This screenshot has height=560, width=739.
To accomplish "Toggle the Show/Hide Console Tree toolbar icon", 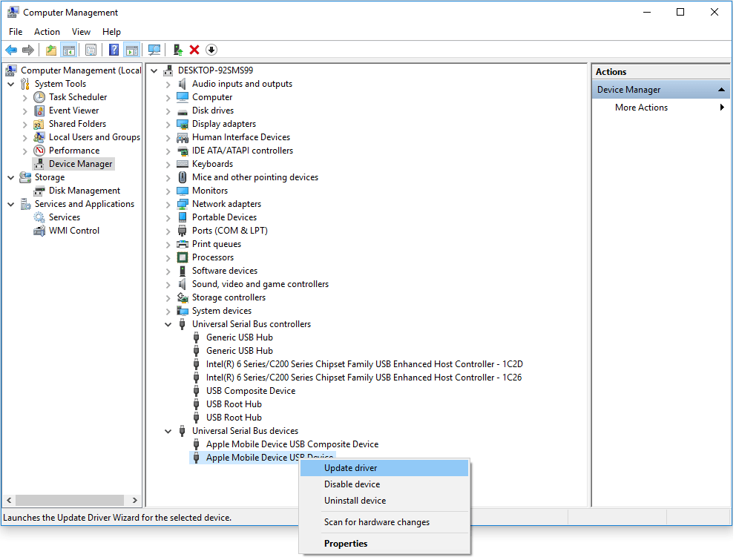I will [69, 50].
